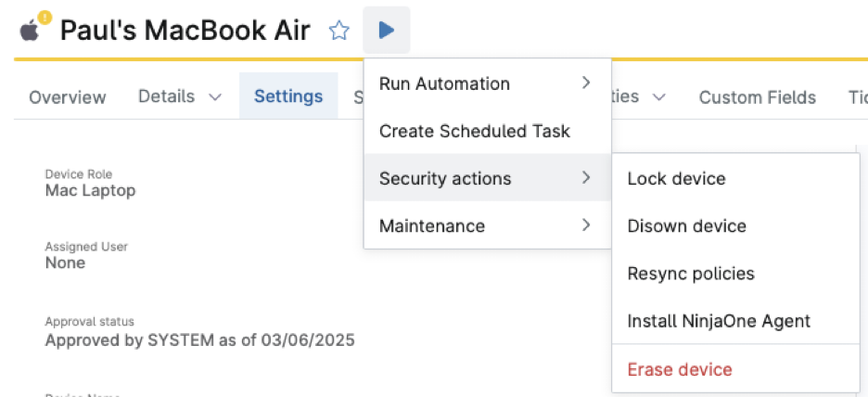Screen dimensions: 868x397
Task: Switch to the Overview tab
Action: pyautogui.click(x=68, y=97)
